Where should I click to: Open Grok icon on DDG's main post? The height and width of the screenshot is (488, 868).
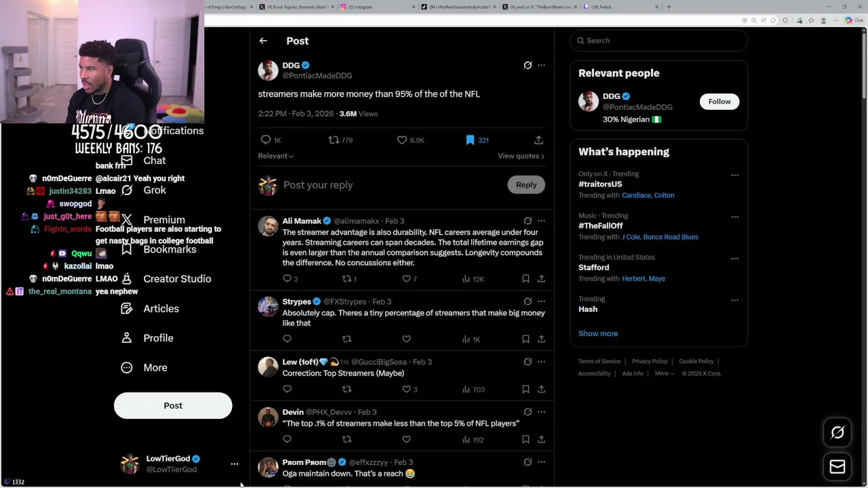(528, 65)
